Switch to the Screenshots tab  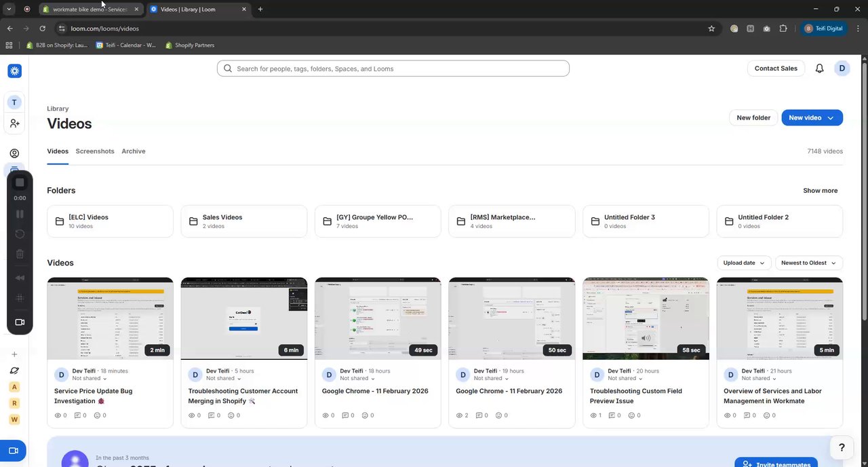(95, 151)
